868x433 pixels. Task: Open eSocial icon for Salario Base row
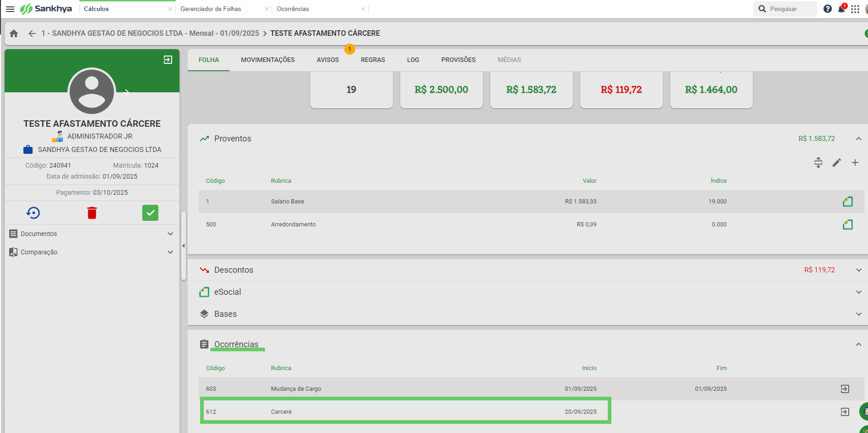pos(847,201)
